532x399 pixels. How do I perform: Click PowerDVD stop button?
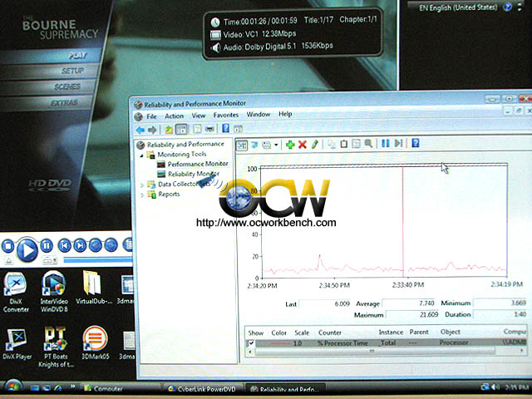[x=8, y=246]
